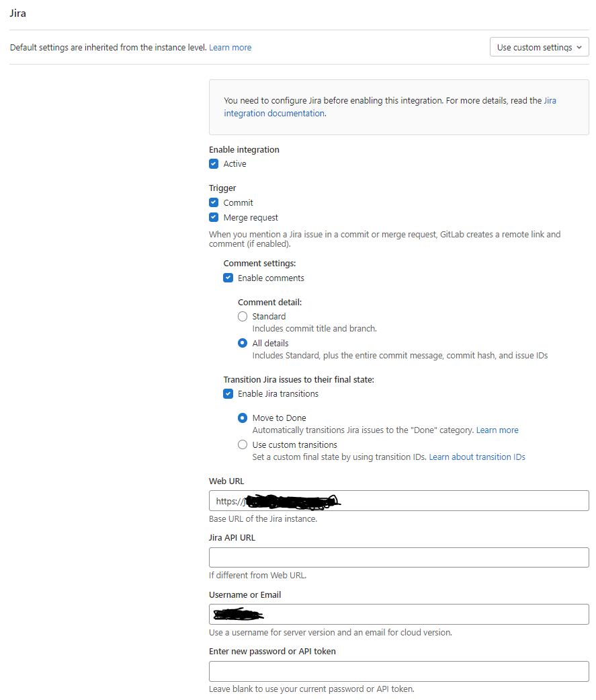Select the Trigger section label
The width and height of the screenshot is (596, 700).
click(x=222, y=188)
